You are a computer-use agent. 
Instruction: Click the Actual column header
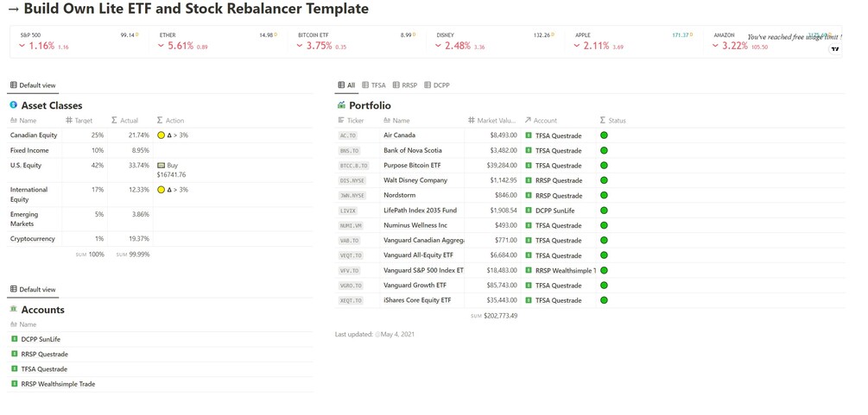coord(124,120)
